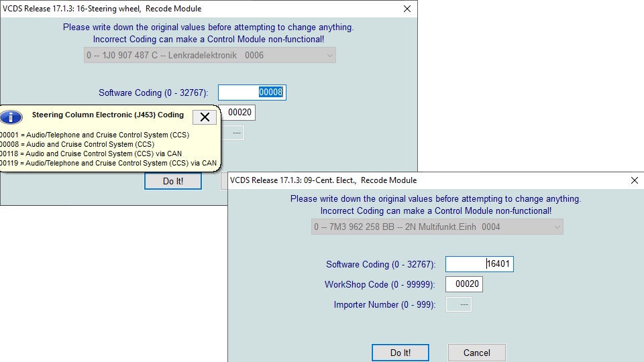Viewport: 644px width, 362px height.
Task: Close the 16-Steering wheel Recode Module window
Action: 407,9
